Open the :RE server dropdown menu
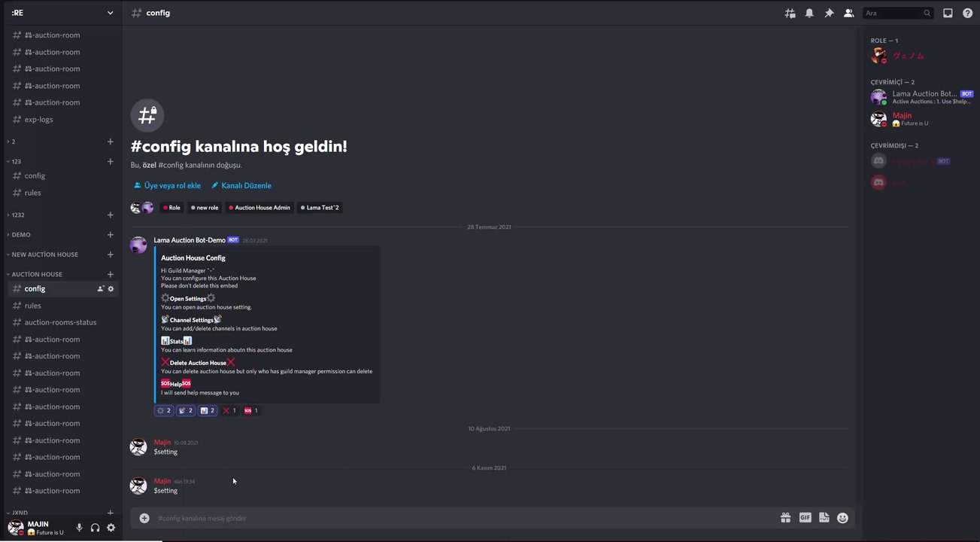Image resolution: width=980 pixels, height=542 pixels. [x=62, y=13]
